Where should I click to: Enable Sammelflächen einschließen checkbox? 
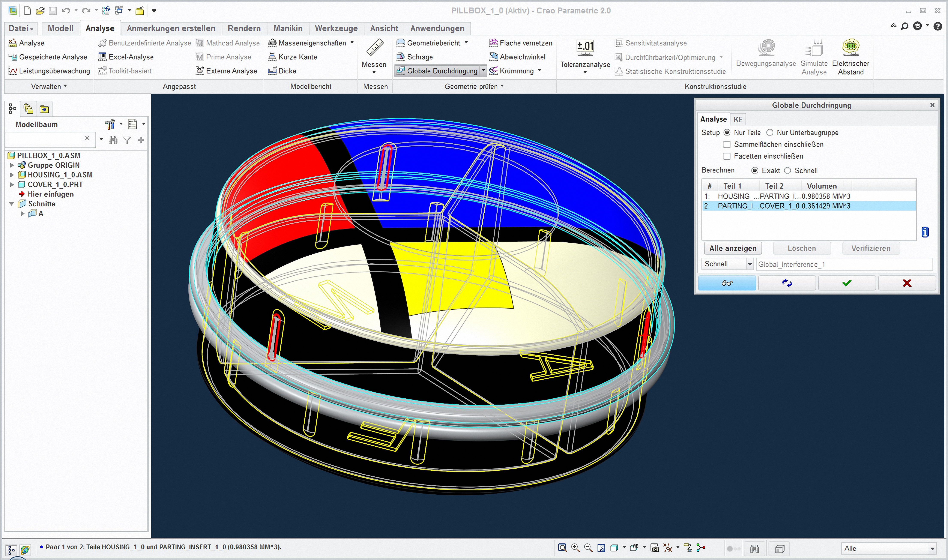coord(726,144)
